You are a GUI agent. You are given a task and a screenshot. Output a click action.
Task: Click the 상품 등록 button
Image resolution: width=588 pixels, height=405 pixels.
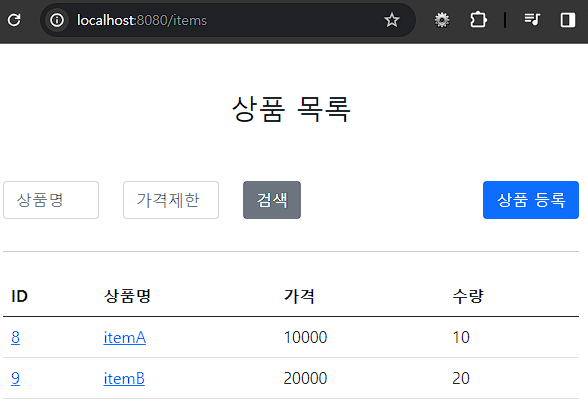click(x=531, y=200)
